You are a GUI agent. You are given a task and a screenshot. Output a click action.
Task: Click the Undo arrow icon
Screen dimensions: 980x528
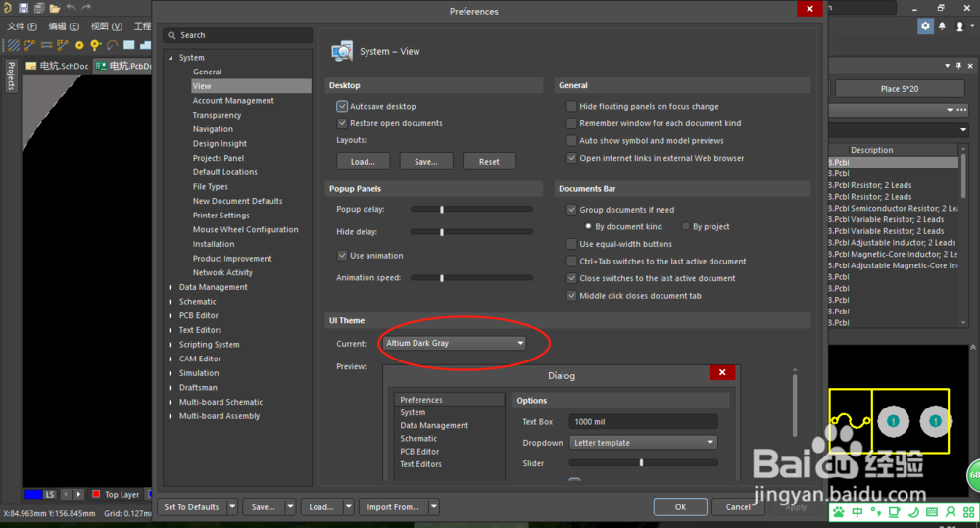pos(71,8)
